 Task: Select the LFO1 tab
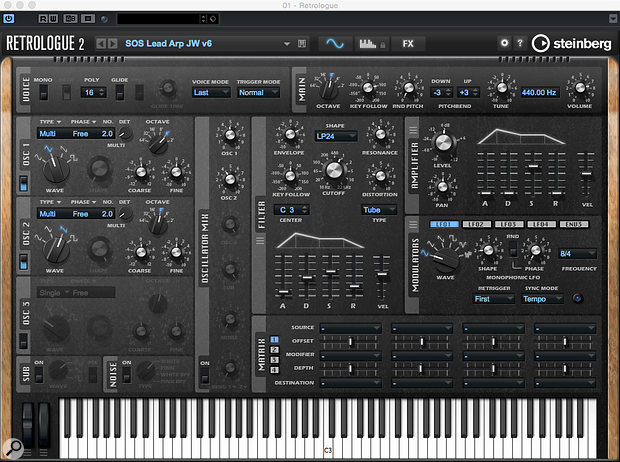444,224
